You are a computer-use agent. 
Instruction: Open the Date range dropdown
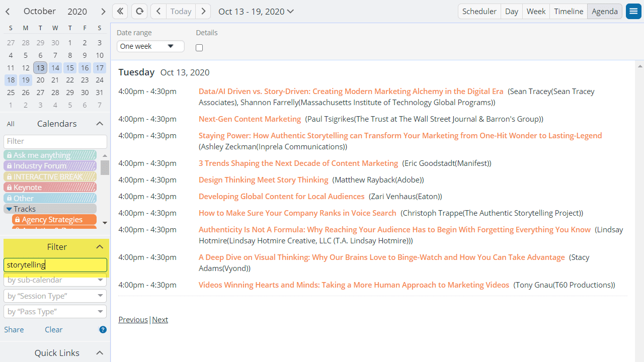point(150,46)
